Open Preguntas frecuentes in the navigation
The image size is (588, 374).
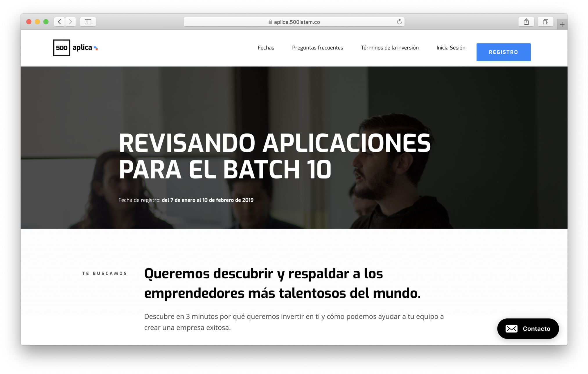317,48
